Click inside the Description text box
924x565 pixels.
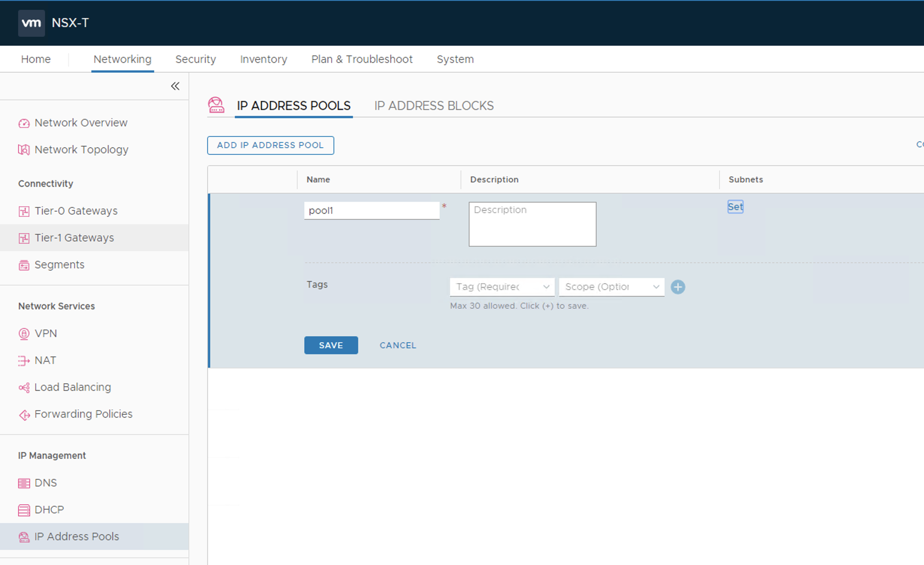tap(532, 224)
